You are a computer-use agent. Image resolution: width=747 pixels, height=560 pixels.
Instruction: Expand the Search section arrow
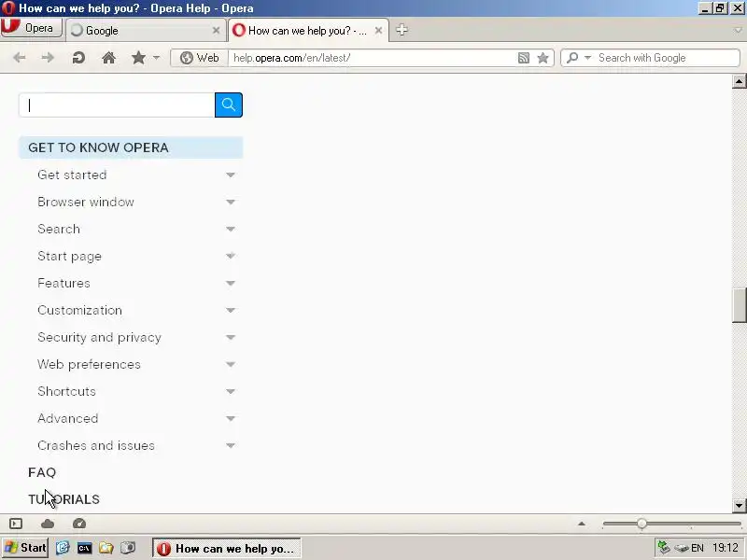(x=231, y=229)
